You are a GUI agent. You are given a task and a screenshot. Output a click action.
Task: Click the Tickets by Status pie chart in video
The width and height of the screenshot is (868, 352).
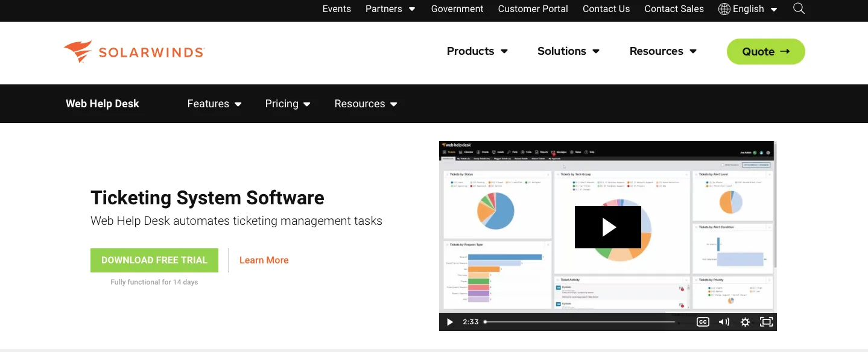496,212
